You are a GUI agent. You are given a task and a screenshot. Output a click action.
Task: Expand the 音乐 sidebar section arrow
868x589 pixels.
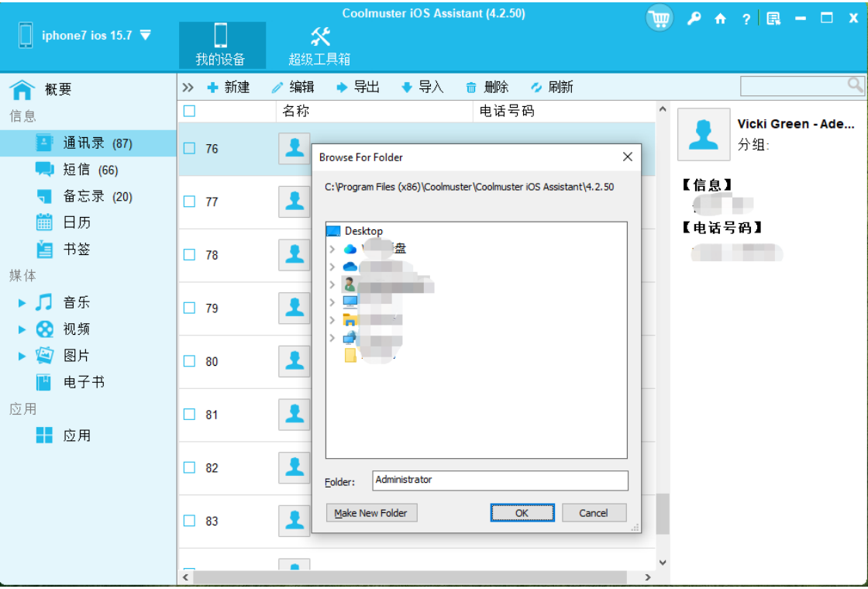pos(23,302)
